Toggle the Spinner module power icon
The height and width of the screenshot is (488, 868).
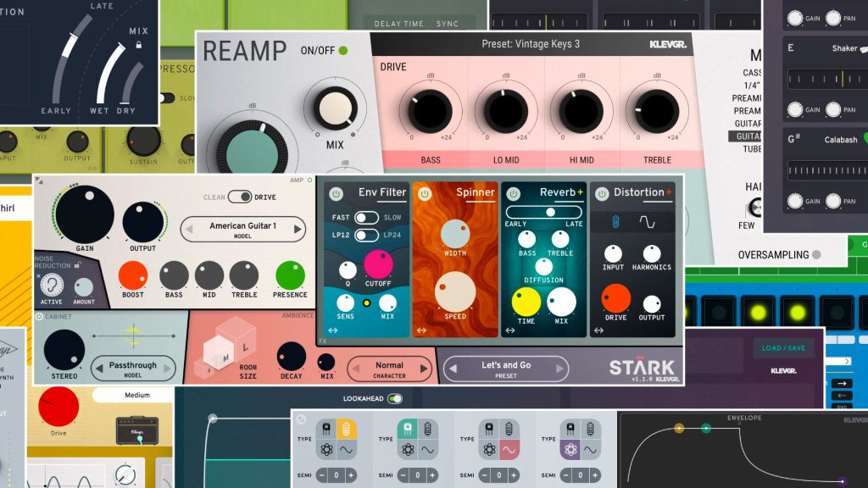(425, 194)
